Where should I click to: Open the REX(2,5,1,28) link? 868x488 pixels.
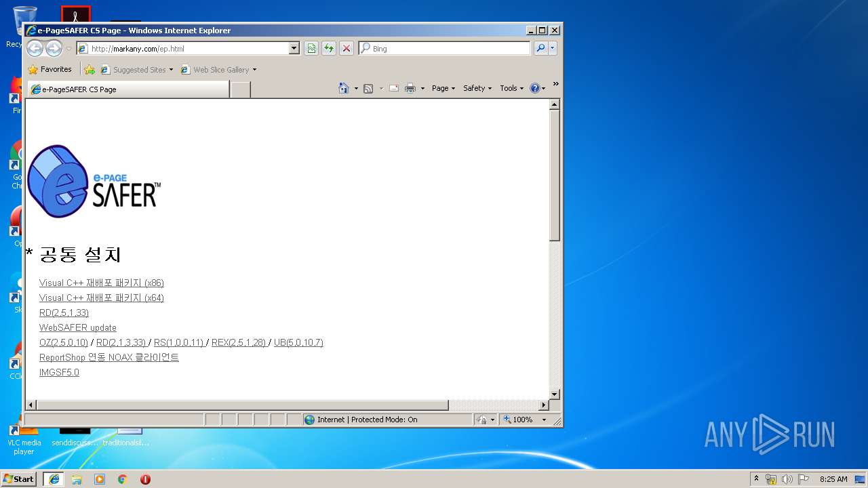tap(239, 342)
